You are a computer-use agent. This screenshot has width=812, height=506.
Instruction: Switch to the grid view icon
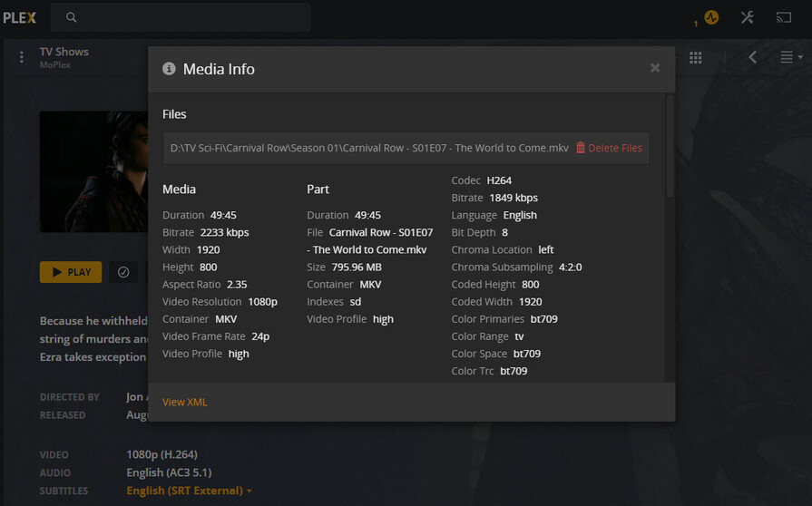click(696, 57)
